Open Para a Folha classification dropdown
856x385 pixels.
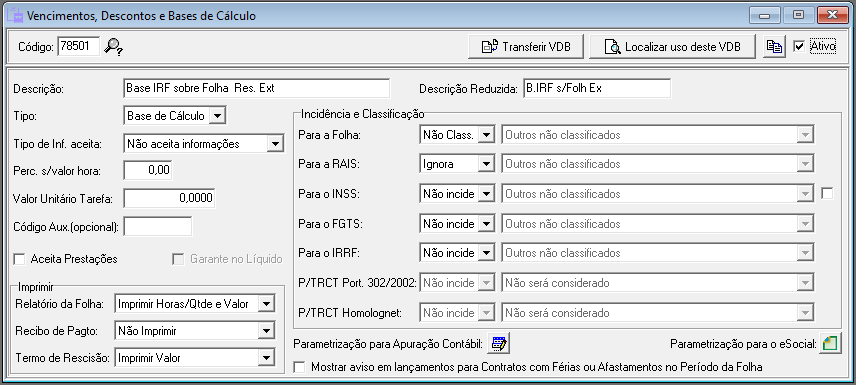click(658, 134)
